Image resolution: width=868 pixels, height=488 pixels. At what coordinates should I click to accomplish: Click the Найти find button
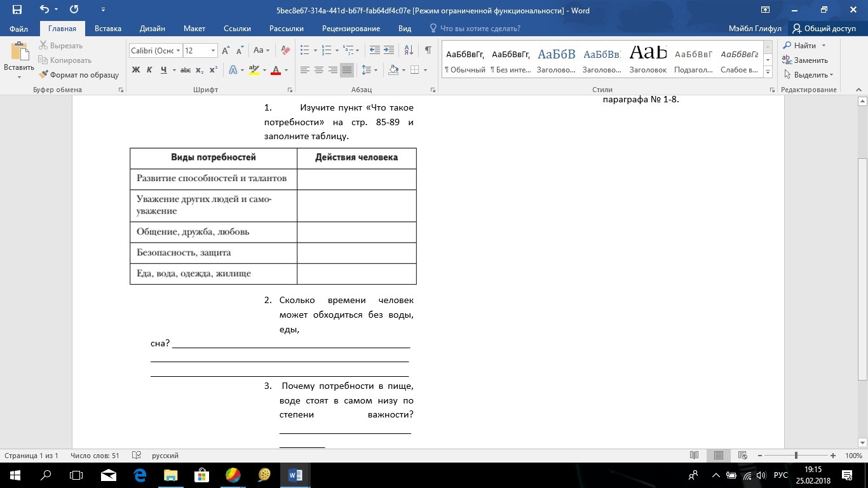pyautogui.click(x=800, y=46)
